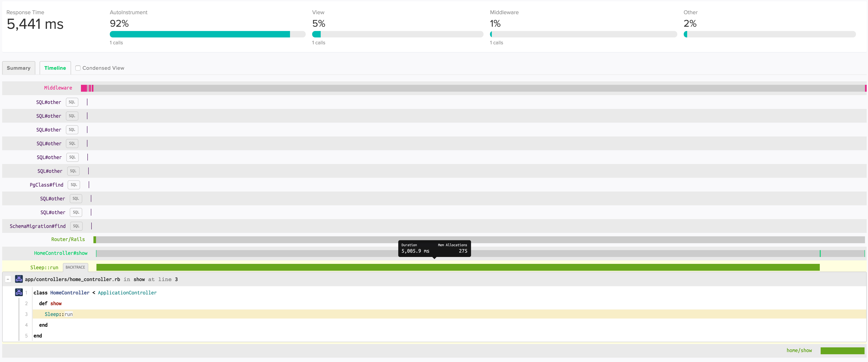Switch to the Summary tab
The width and height of the screenshot is (868, 362).
[x=19, y=68]
